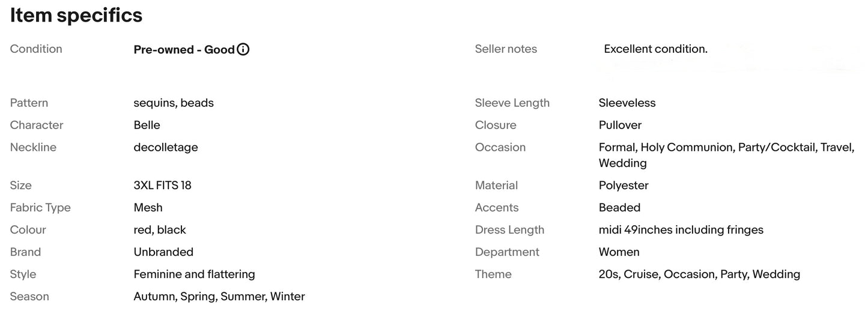Click the Feminine and flattering style value
The image size is (868, 311).
[194, 274]
